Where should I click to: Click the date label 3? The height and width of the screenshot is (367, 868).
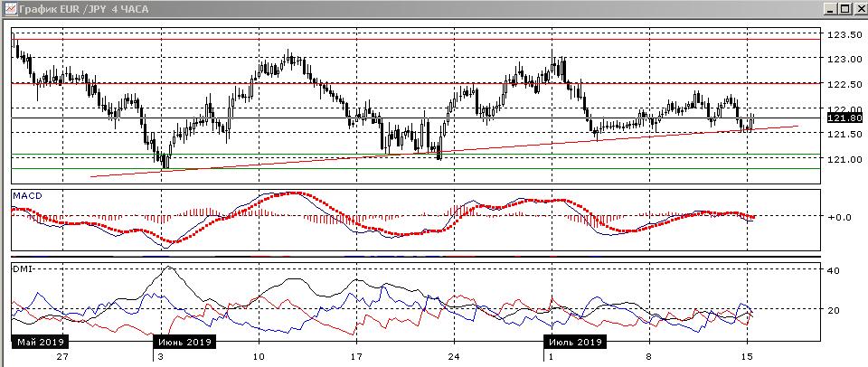161,356
